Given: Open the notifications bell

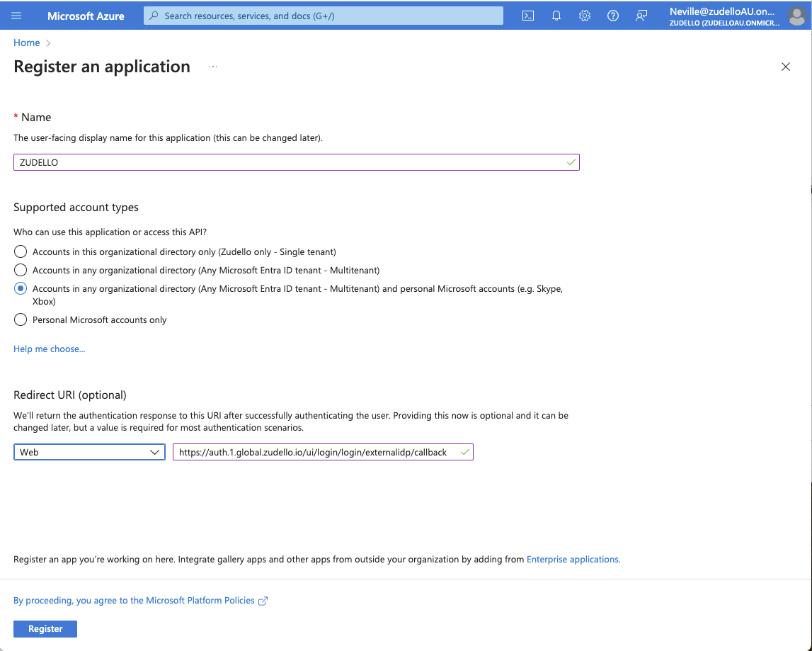Looking at the screenshot, I should pyautogui.click(x=556, y=16).
